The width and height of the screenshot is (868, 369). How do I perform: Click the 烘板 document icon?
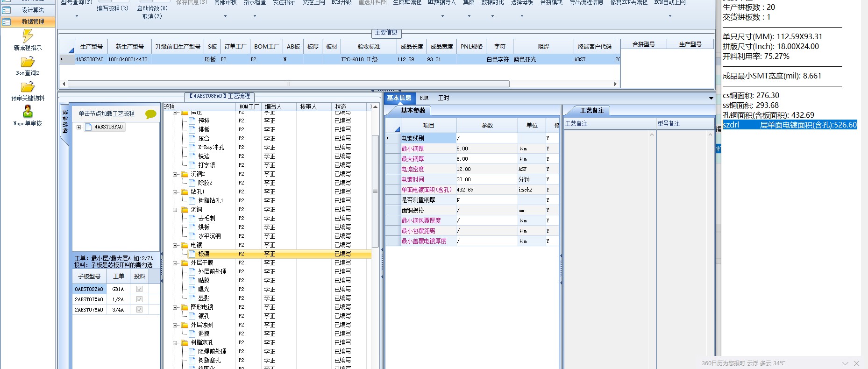click(x=192, y=227)
